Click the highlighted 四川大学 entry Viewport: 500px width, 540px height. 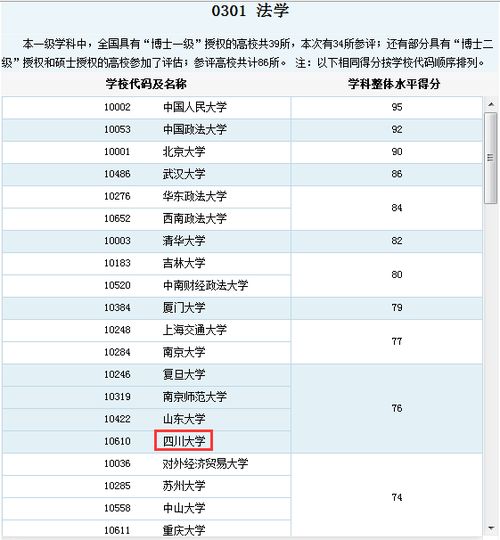[x=184, y=441]
